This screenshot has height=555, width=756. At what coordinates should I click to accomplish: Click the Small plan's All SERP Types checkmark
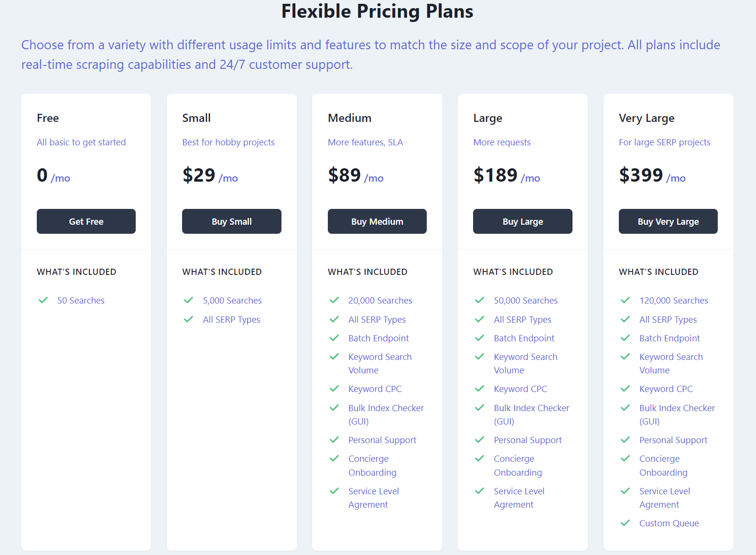(x=189, y=319)
